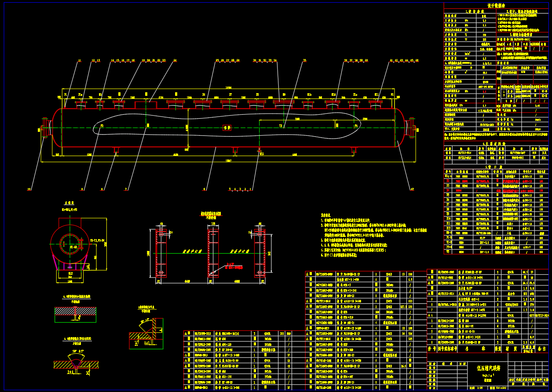The height and width of the screenshot is (392, 552).
Task: Select the 设计数据表 table header
Action: [497, 6]
